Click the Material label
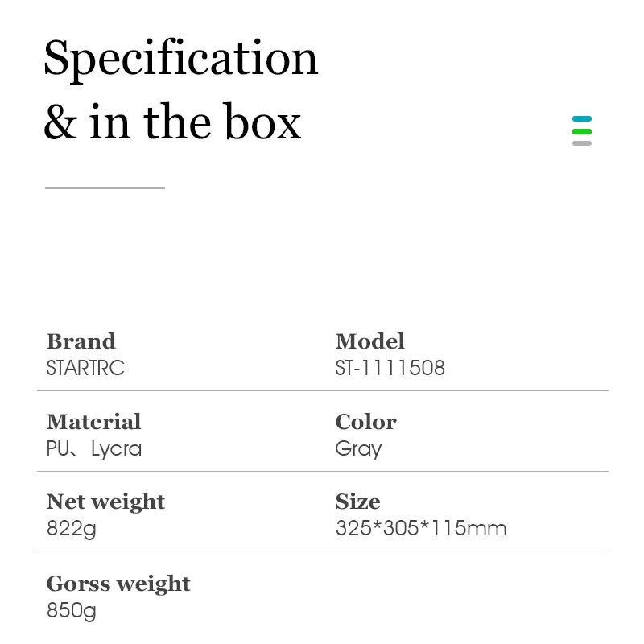This screenshot has height=644, width=644. 93,422
